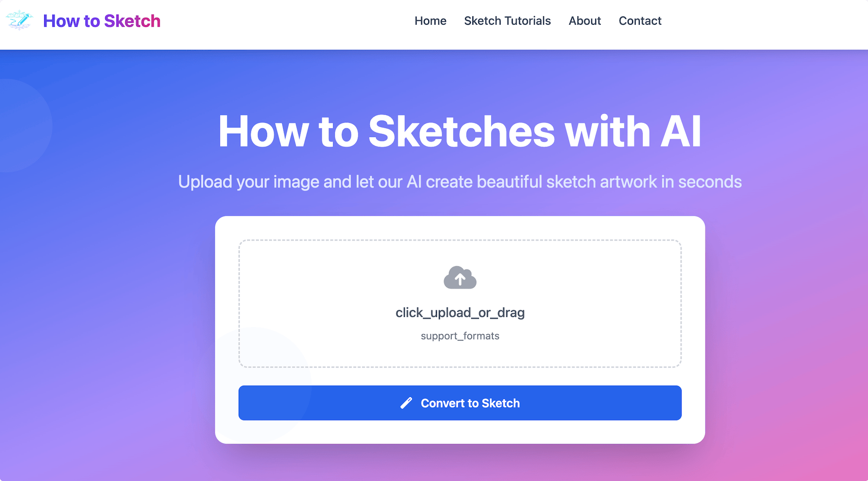Image resolution: width=868 pixels, height=481 pixels.
Task: Click the "support_formats" text
Action: 460,336
